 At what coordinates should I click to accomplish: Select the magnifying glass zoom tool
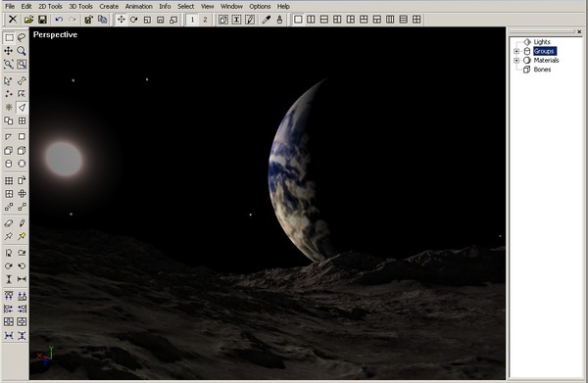[x=22, y=51]
